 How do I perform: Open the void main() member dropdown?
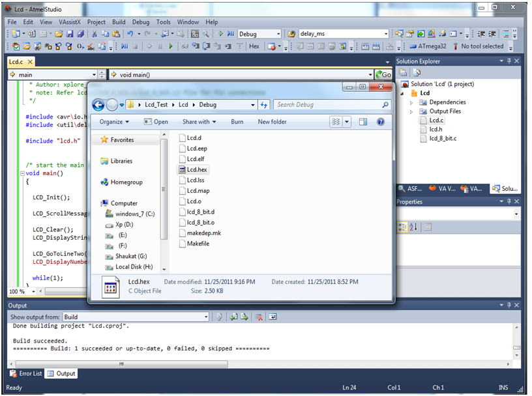pyautogui.click(x=370, y=75)
